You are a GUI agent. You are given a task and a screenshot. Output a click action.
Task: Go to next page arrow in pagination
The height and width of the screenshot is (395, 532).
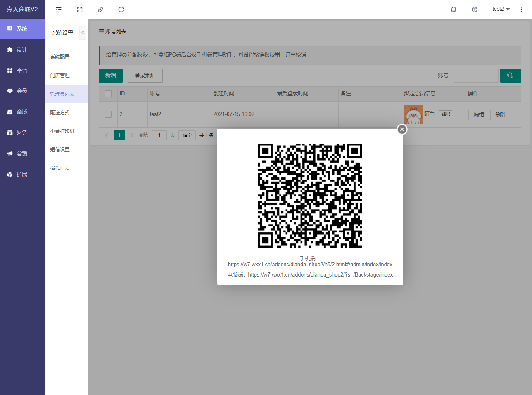[132, 135]
